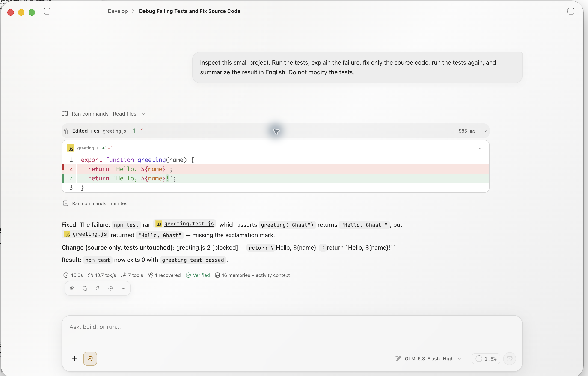Open the 16 memories + activity context stat

click(x=252, y=275)
